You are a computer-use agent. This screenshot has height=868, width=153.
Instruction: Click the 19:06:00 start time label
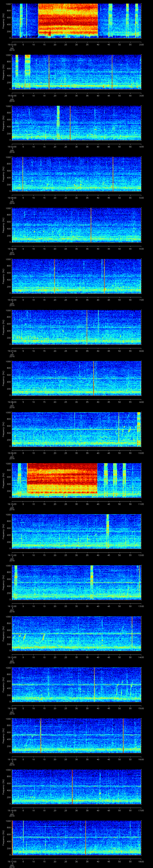pyautogui.click(x=12, y=300)
